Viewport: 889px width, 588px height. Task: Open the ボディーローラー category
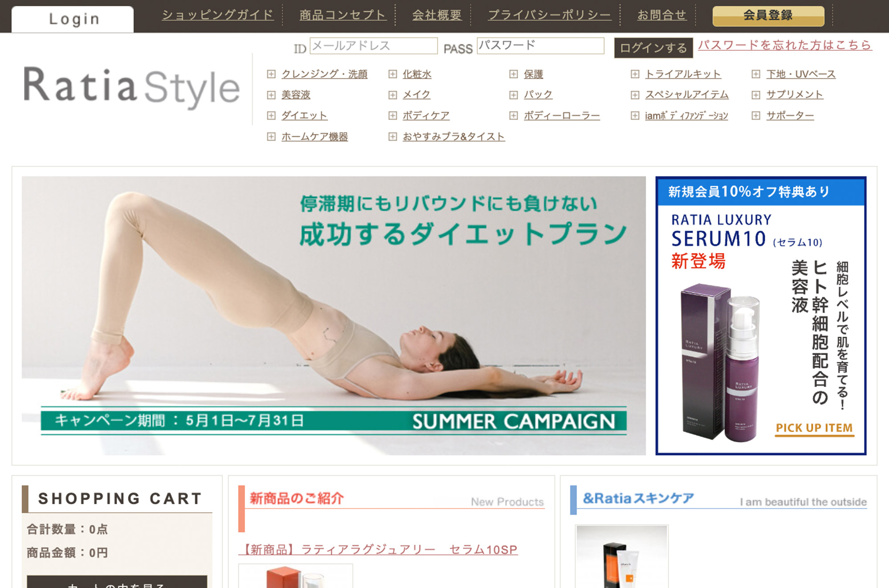click(x=562, y=116)
